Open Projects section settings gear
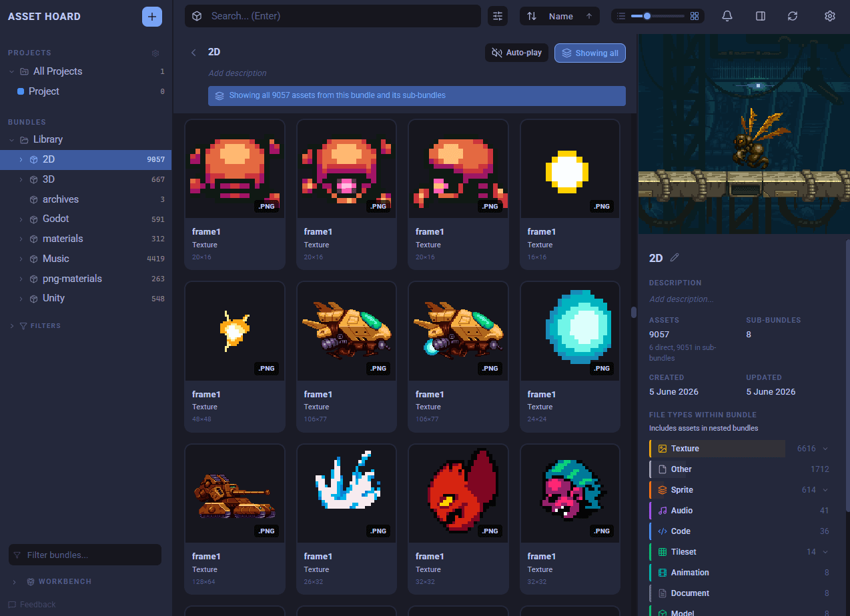Image resolution: width=850 pixels, height=616 pixels. (x=155, y=53)
